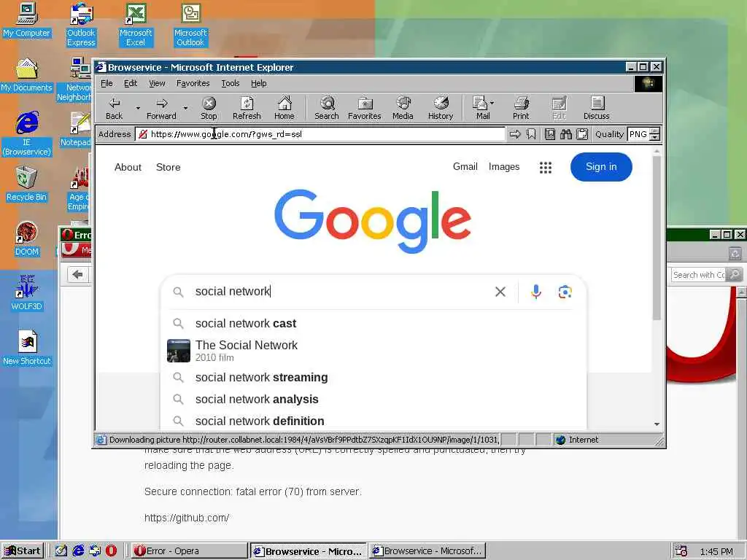Open Forward button history dropdown arrow
The image size is (747, 560).
click(186, 108)
